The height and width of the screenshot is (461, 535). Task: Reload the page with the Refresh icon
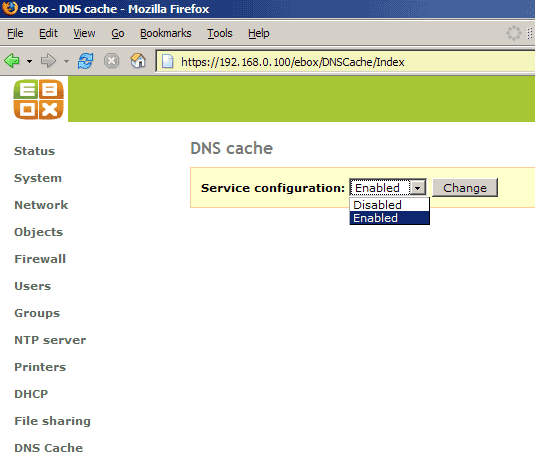85,61
